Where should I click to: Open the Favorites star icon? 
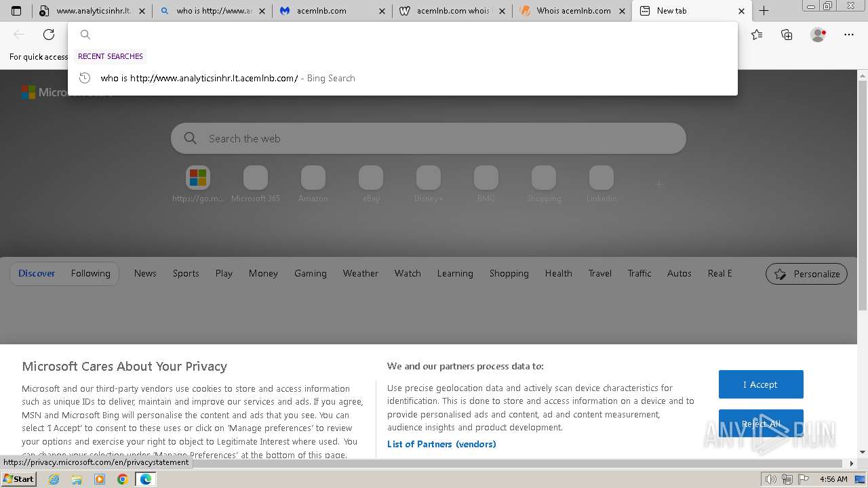click(x=757, y=35)
